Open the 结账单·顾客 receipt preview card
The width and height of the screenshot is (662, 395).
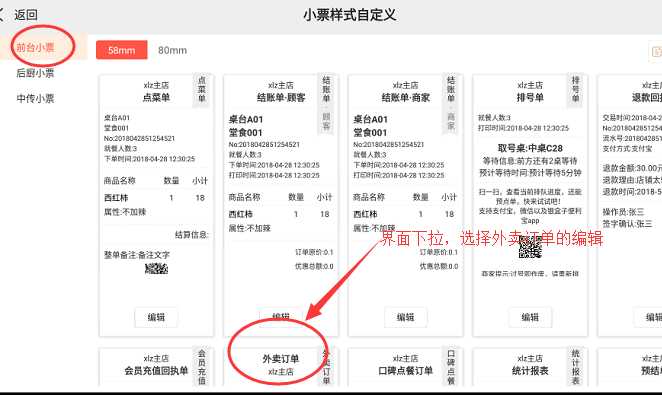point(281,206)
